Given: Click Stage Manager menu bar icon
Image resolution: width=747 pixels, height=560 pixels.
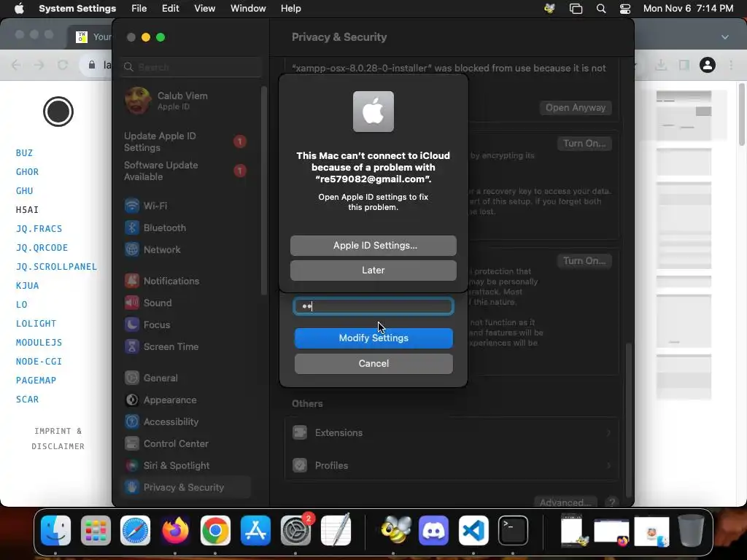Looking at the screenshot, I should (x=576, y=9).
